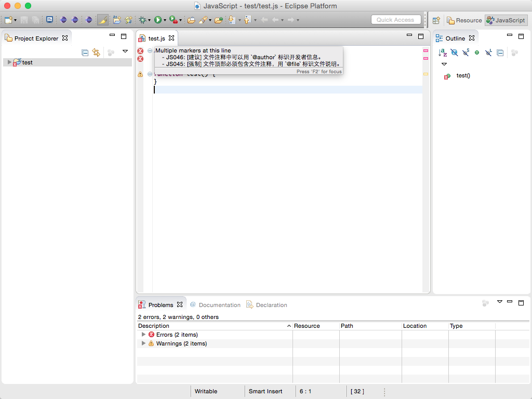Click the second error marker in gutter

[x=140, y=59]
